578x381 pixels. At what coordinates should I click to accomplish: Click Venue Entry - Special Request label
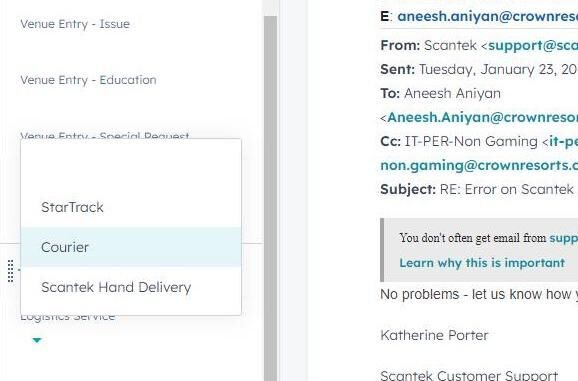(105, 135)
